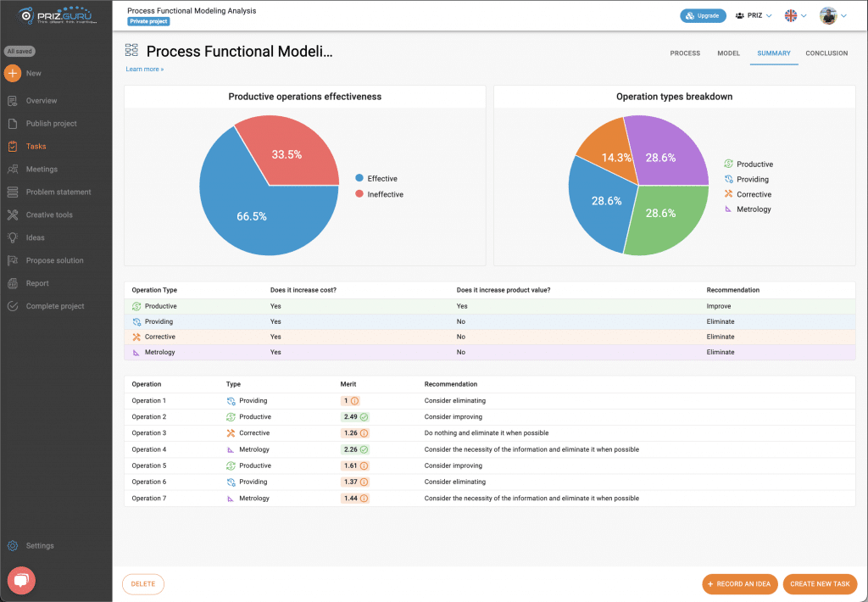Click the info icon next to merit 1.61

364,465
